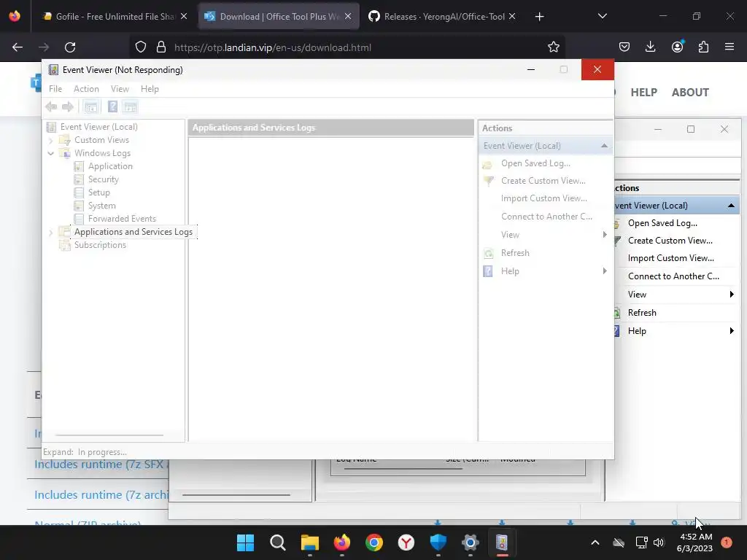This screenshot has height=560, width=747.
Task: Open Help submenu in background Event Viewer
Action: click(636, 332)
